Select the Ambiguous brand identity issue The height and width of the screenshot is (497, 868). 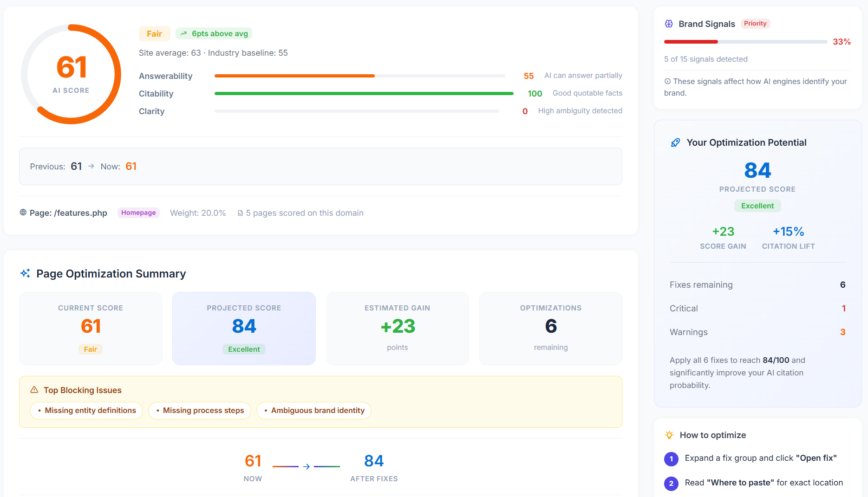tap(313, 410)
